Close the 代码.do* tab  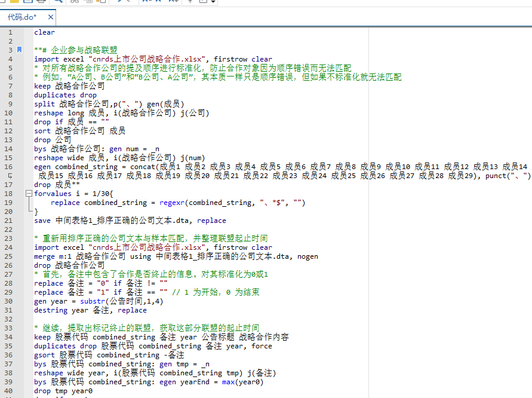[x=51, y=17]
